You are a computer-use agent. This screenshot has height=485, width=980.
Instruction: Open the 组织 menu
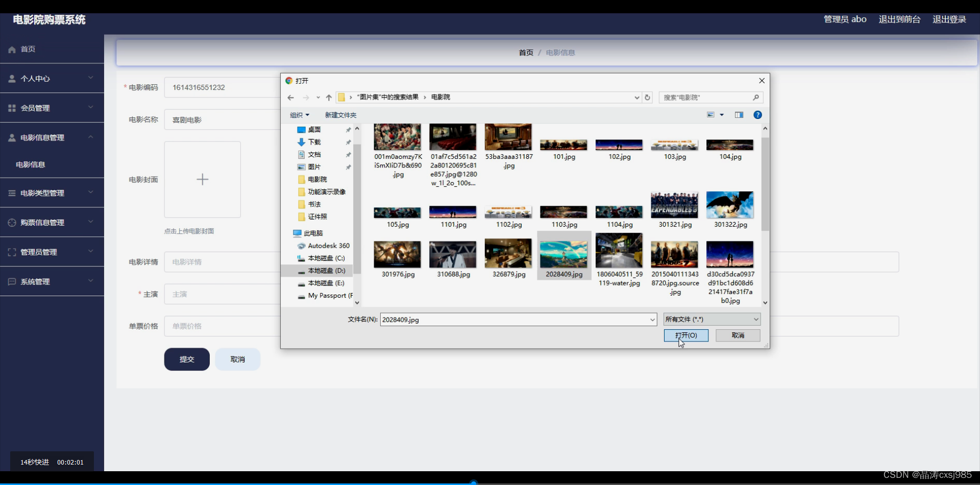(299, 115)
